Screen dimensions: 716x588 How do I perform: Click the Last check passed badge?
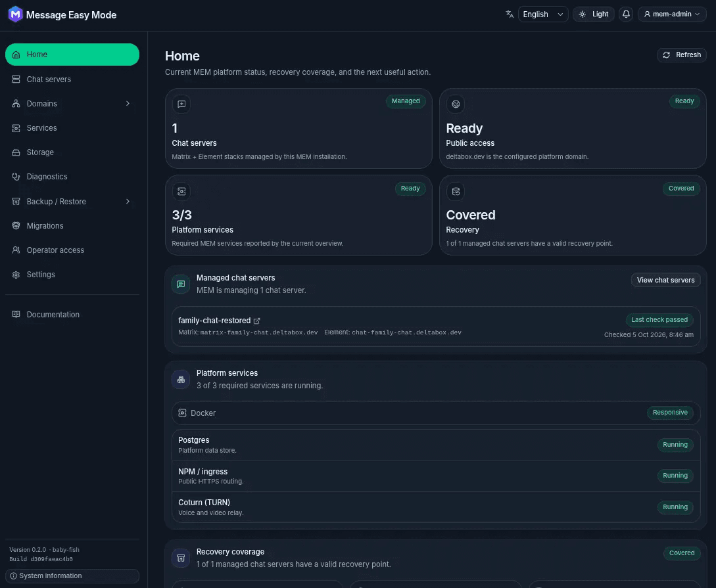659,320
